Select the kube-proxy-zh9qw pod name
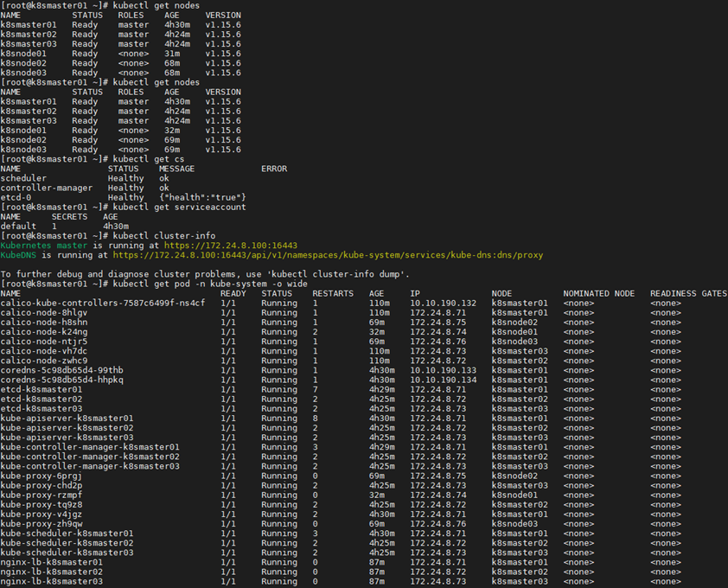Viewport: 728px width, 588px height. [42, 523]
